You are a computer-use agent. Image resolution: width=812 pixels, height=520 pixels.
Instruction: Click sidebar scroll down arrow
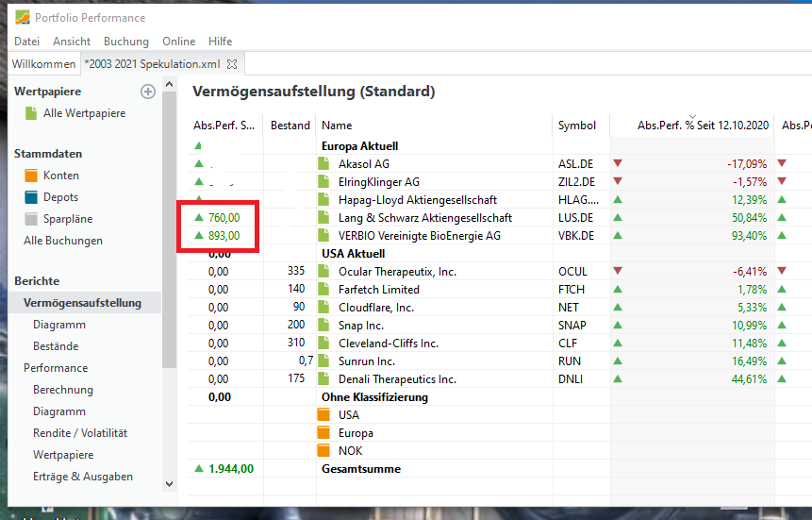[170, 484]
